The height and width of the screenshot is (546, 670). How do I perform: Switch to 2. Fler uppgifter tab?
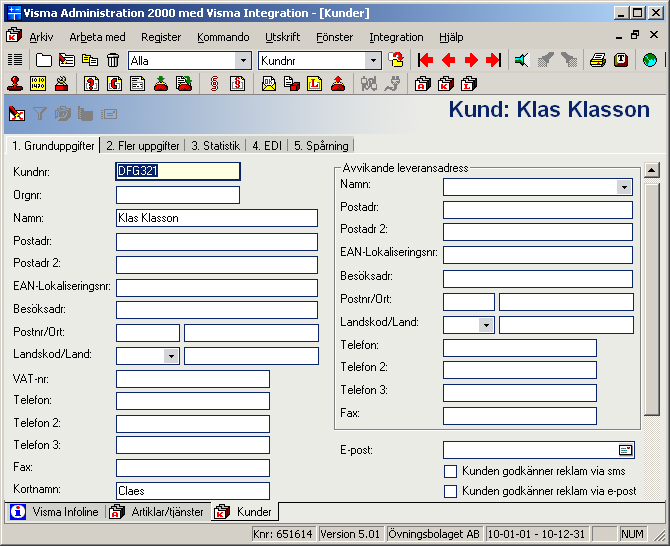(143, 146)
